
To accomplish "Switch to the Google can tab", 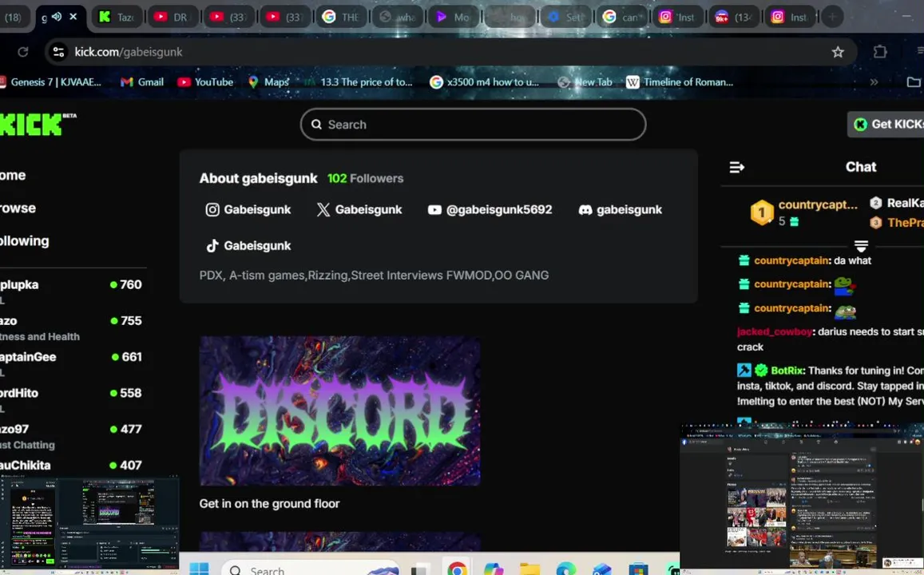I will tap(622, 17).
